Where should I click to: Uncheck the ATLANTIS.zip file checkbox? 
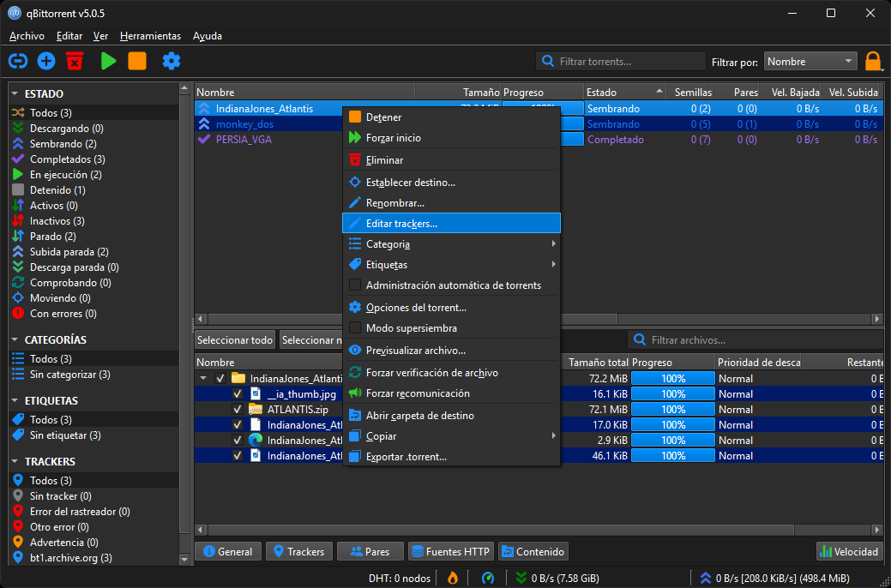pyautogui.click(x=238, y=410)
